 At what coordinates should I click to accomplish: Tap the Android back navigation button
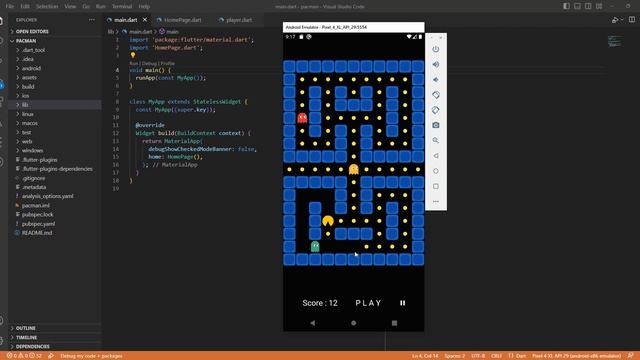(312, 323)
